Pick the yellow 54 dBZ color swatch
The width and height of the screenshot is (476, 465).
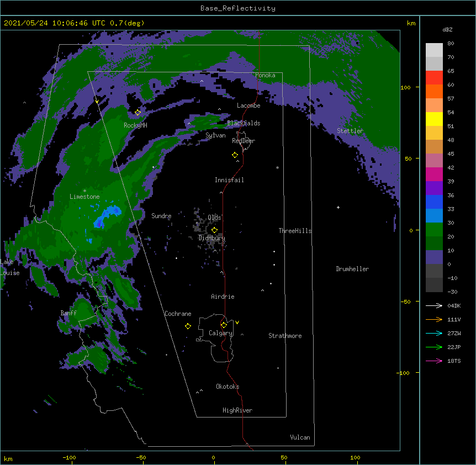point(434,119)
